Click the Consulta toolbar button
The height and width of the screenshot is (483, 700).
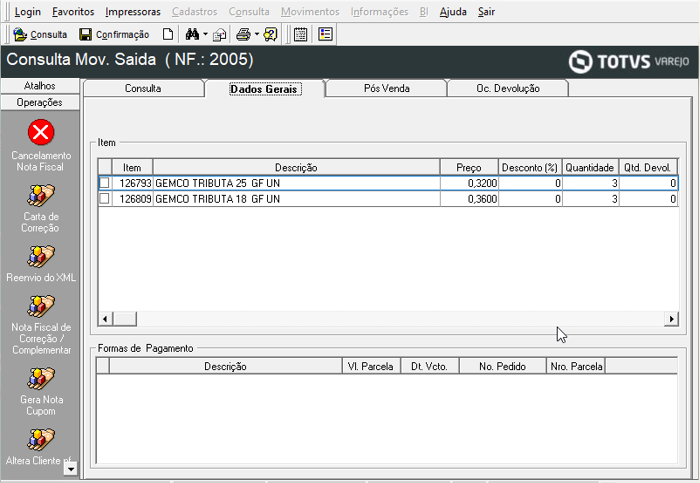tap(40, 34)
